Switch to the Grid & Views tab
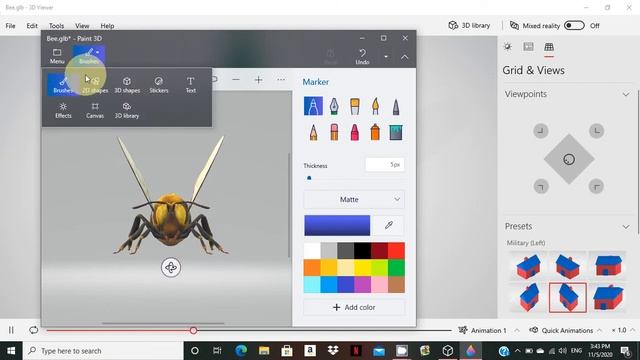Image resolution: width=640 pixels, height=360 pixels. 549,47
